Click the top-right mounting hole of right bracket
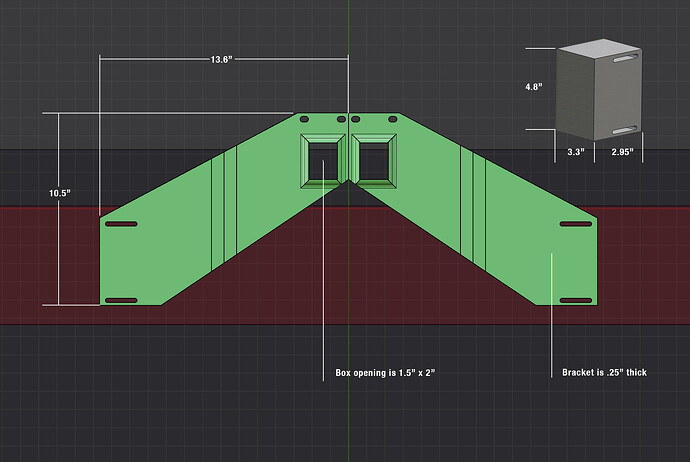 point(393,119)
